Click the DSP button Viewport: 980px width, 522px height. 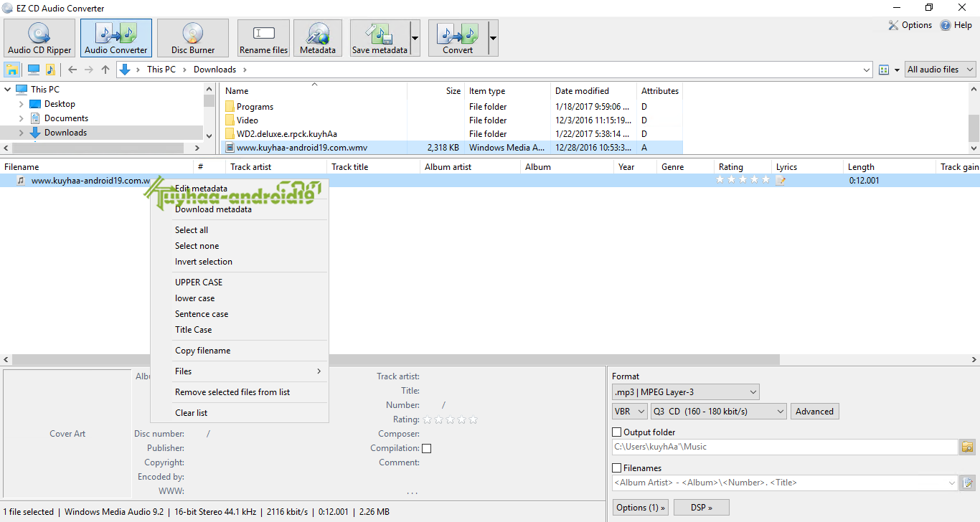tap(702, 508)
